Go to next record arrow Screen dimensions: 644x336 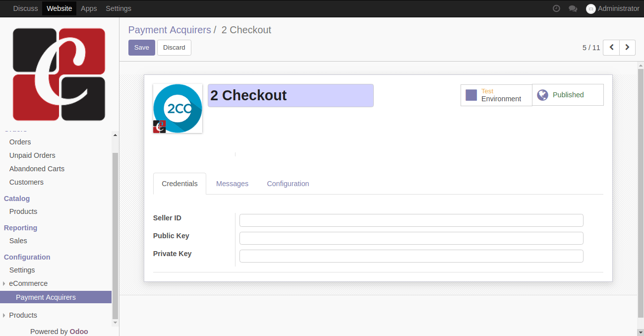628,47
